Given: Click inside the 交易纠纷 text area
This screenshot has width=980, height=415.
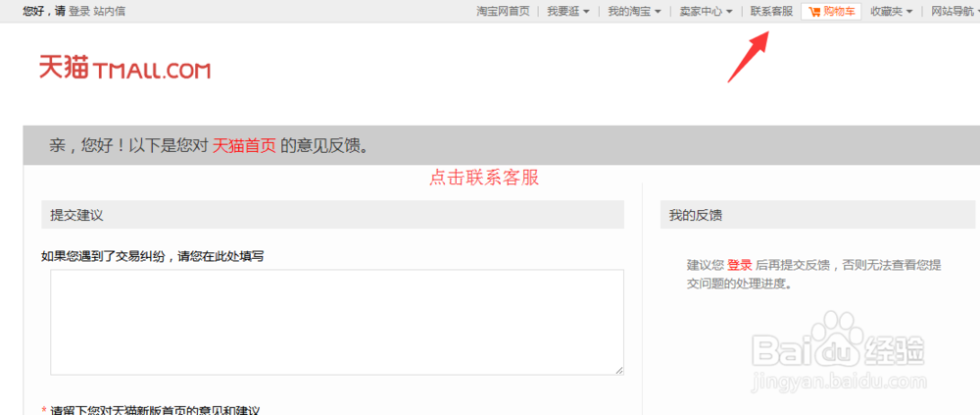Looking at the screenshot, I should coord(337,323).
